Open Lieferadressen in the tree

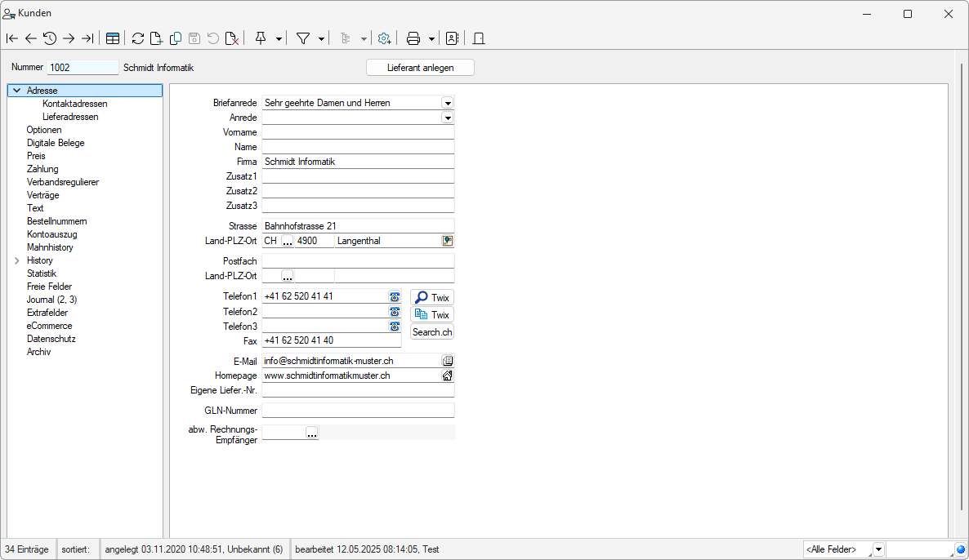tap(70, 117)
